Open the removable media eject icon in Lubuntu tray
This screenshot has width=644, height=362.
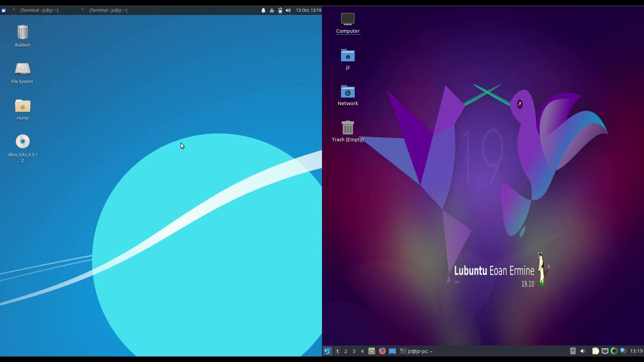(573, 351)
